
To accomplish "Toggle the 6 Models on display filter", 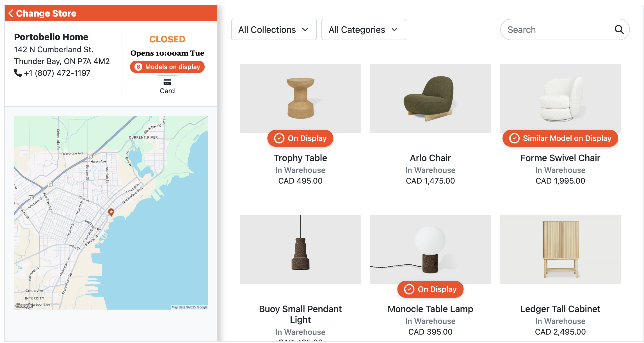I will [167, 67].
